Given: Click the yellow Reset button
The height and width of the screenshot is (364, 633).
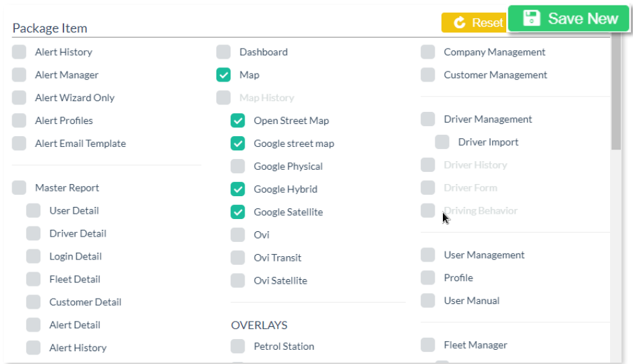Looking at the screenshot, I should click(x=473, y=22).
